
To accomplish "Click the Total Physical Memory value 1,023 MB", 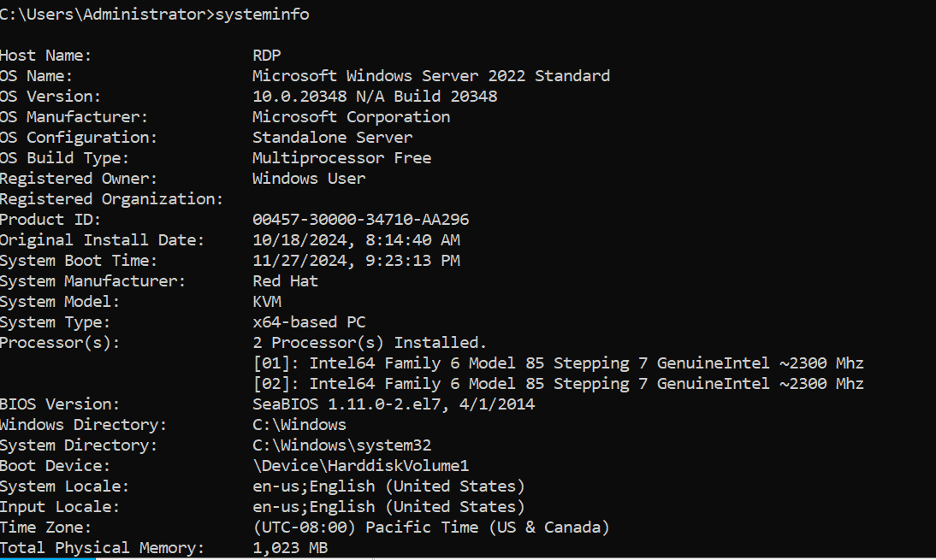I will [290, 548].
